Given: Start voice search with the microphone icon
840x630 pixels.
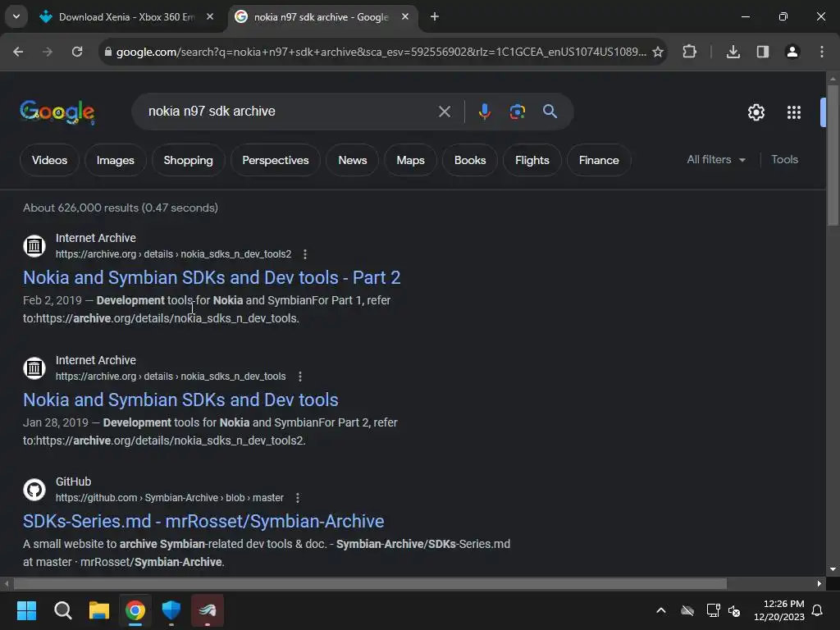Looking at the screenshot, I should point(484,112).
